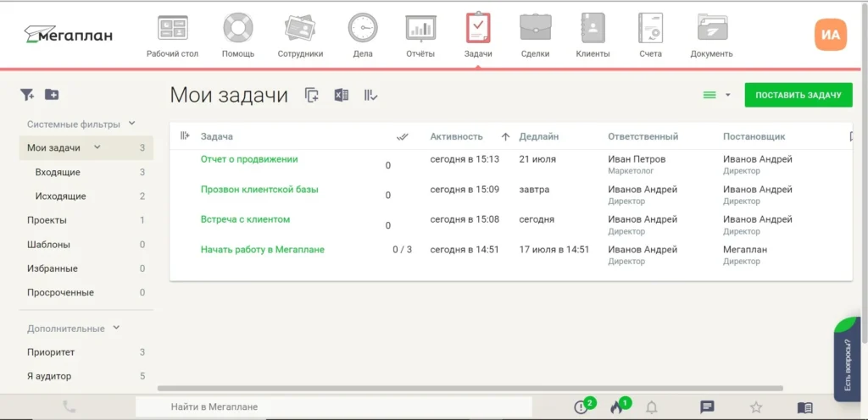Click task creator Мегаплан

(745, 250)
